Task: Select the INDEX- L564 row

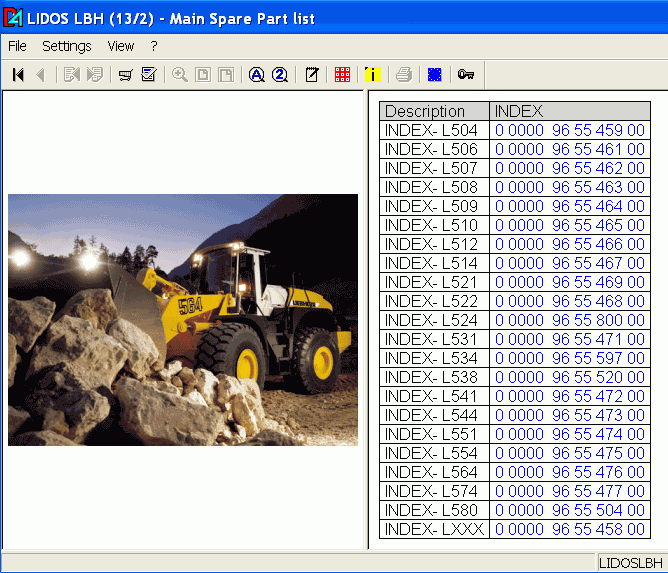Action: 515,472
